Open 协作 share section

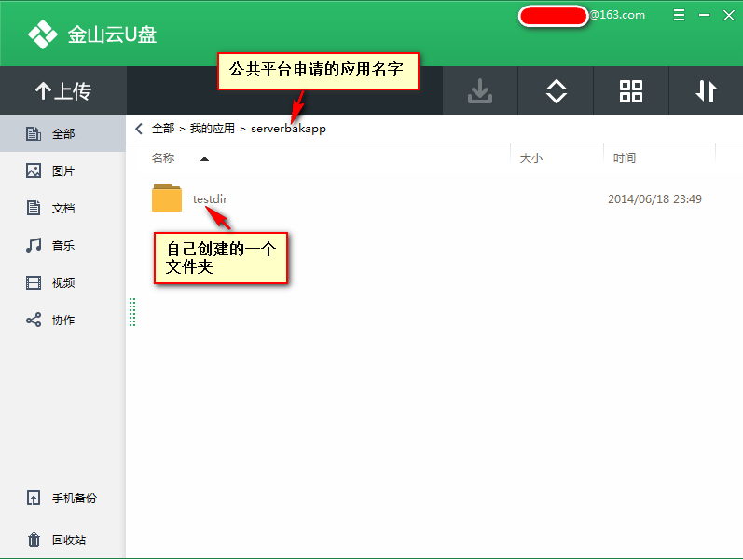pyautogui.click(x=63, y=320)
